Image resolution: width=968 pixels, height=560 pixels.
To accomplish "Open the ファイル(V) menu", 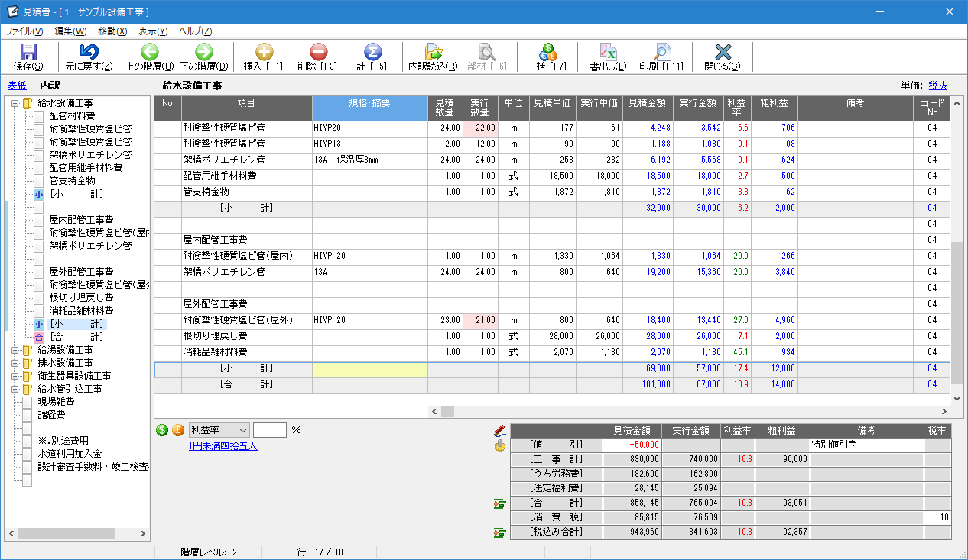I will 24,31.
